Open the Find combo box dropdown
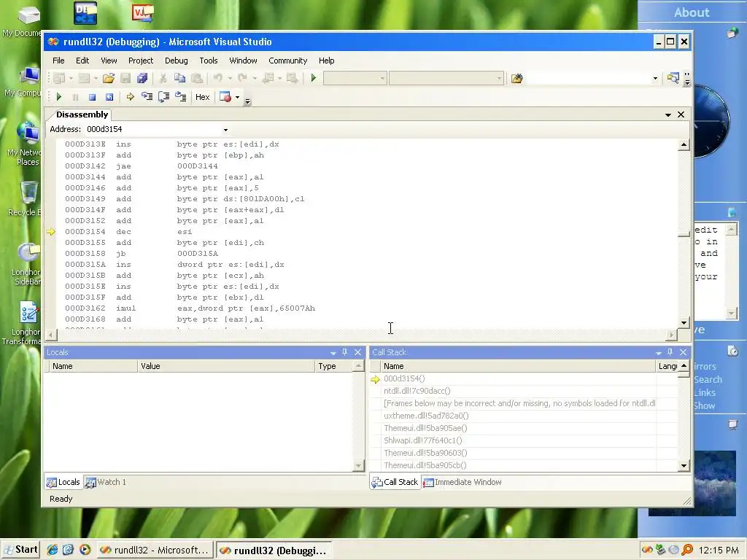 [x=655, y=79]
